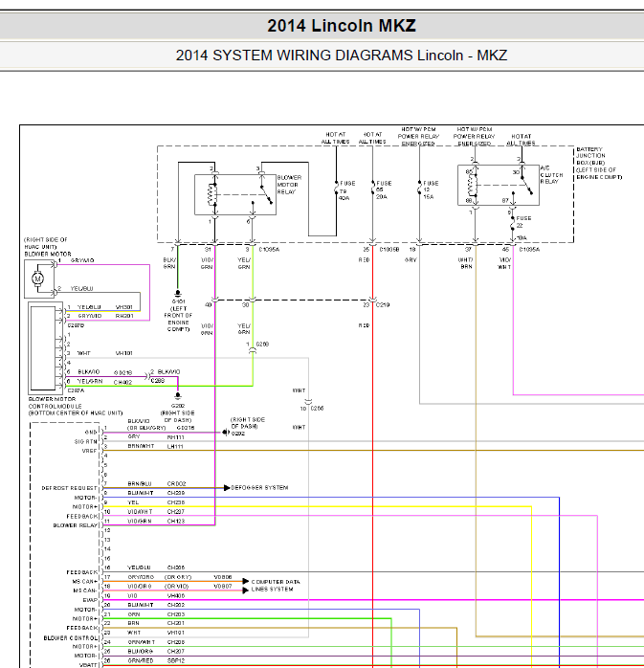This screenshot has height=668, width=644.
Task: Select the Fuse 12 15A symbol
Action: (x=419, y=188)
